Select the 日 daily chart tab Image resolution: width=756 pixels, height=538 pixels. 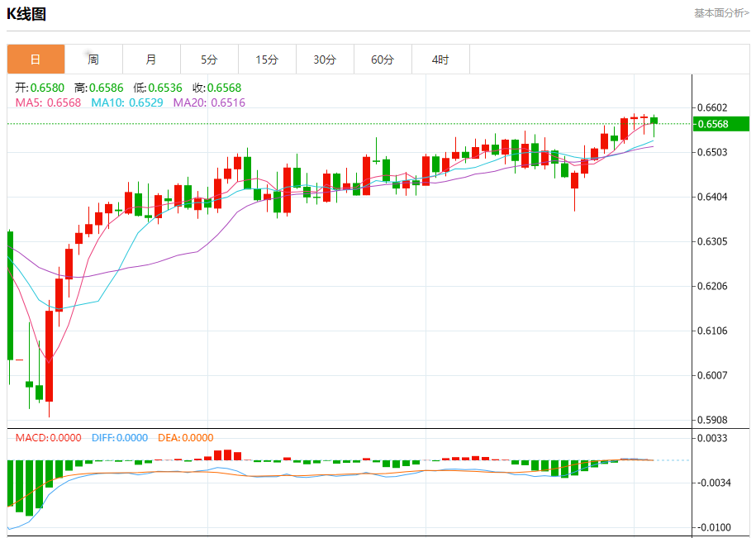click(x=36, y=60)
